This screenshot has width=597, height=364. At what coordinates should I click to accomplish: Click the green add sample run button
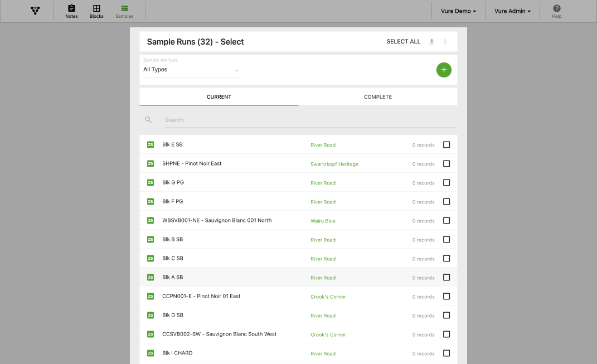tap(444, 70)
